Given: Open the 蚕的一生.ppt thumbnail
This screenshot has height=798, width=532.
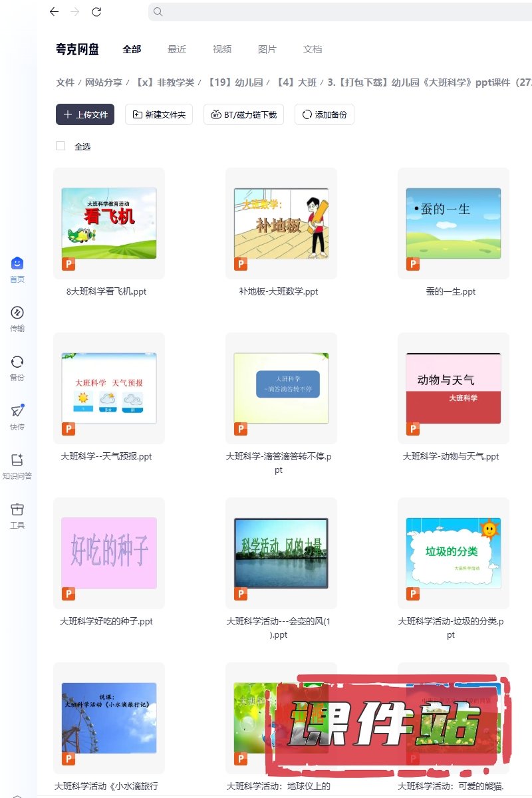Looking at the screenshot, I should click(x=453, y=223).
